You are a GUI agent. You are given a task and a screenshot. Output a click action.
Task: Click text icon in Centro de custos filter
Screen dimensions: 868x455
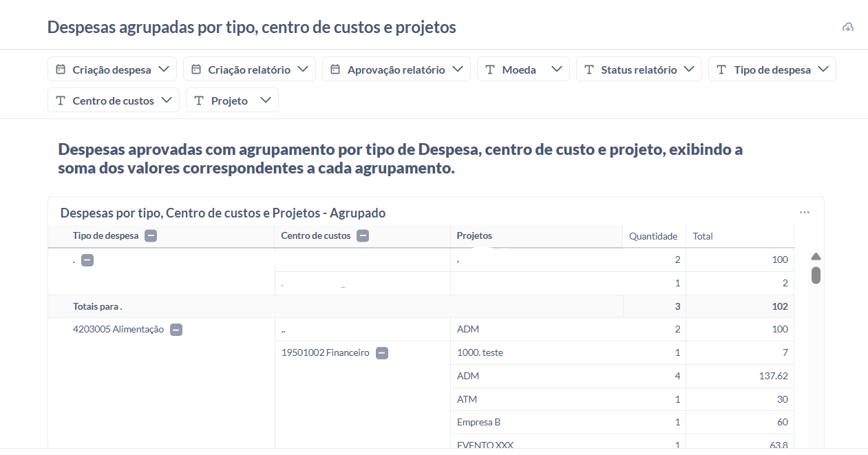(61, 100)
